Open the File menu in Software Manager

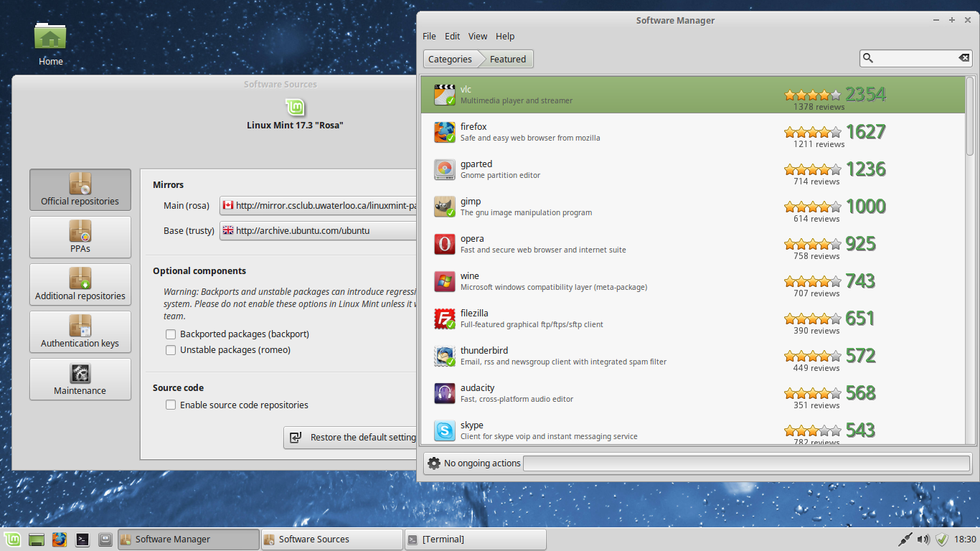point(429,37)
